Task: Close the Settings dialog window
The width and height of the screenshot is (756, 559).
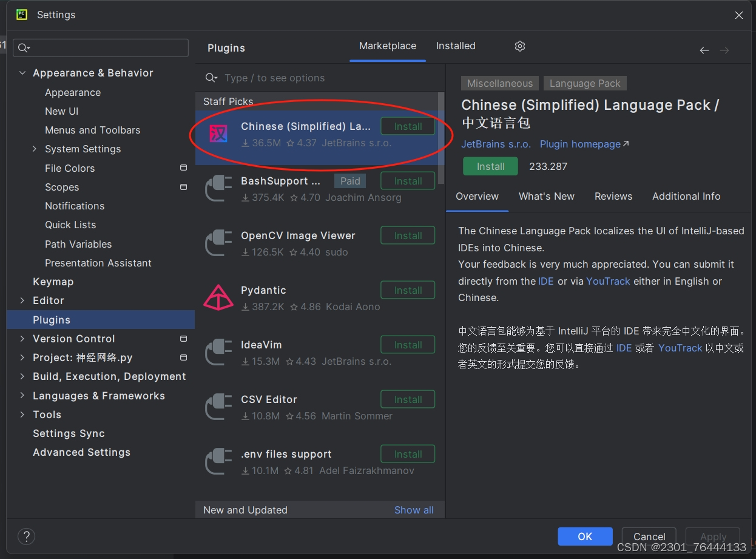Action: point(738,15)
